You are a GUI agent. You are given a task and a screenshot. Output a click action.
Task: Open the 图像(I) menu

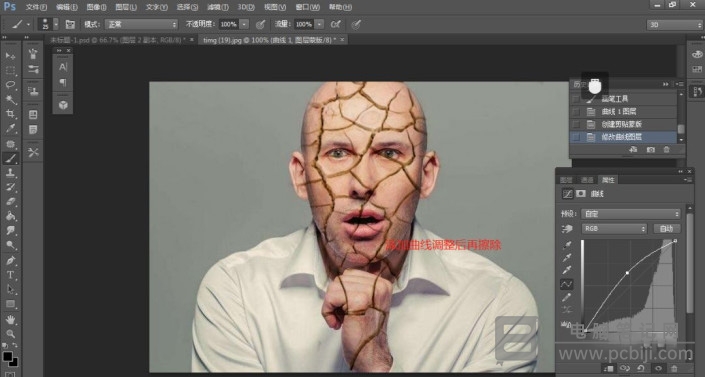point(96,7)
